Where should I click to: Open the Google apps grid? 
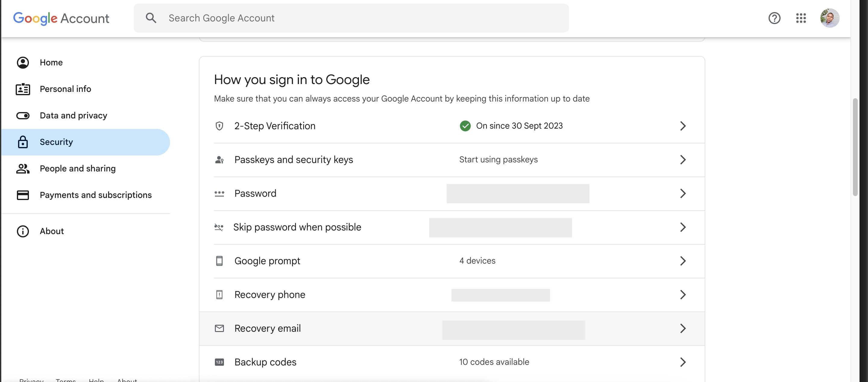tap(800, 18)
